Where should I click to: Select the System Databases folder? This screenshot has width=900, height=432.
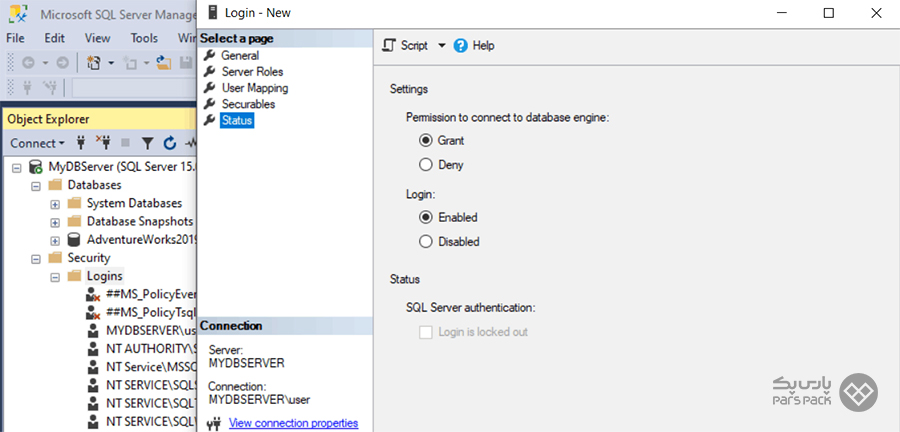(x=134, y=203)
